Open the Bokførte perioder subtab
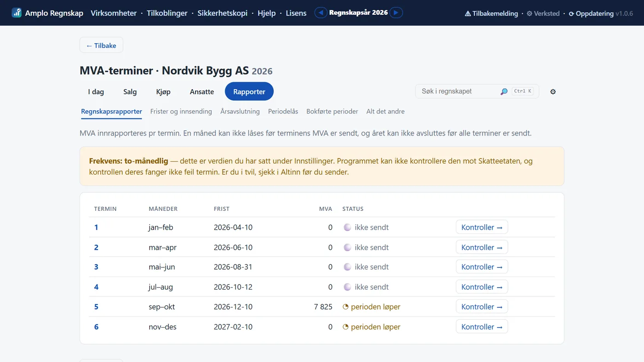 click(332, 111)
